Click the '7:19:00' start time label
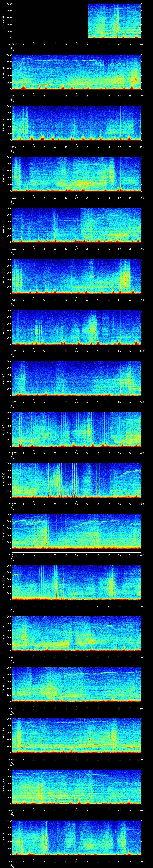This screenshot has width=153, height=868. tap(12, 555)
